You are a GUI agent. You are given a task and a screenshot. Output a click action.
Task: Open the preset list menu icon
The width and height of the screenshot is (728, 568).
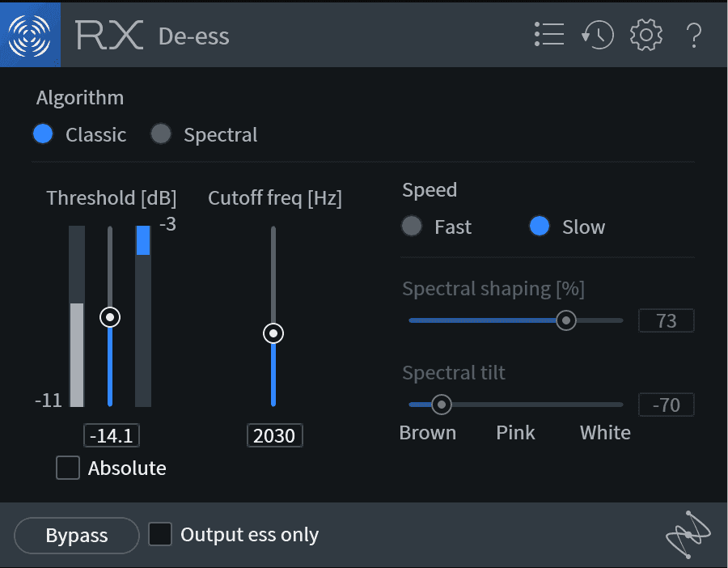(549, 34)
